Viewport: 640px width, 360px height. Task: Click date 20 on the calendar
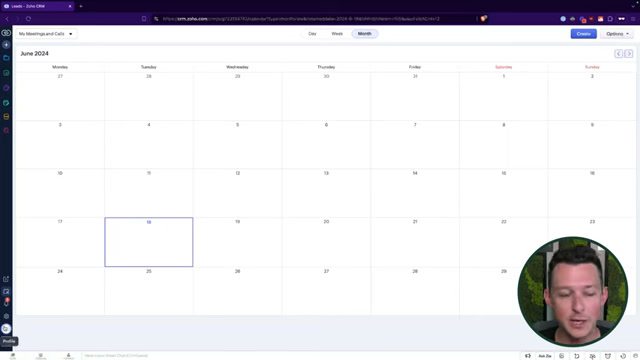326,222
